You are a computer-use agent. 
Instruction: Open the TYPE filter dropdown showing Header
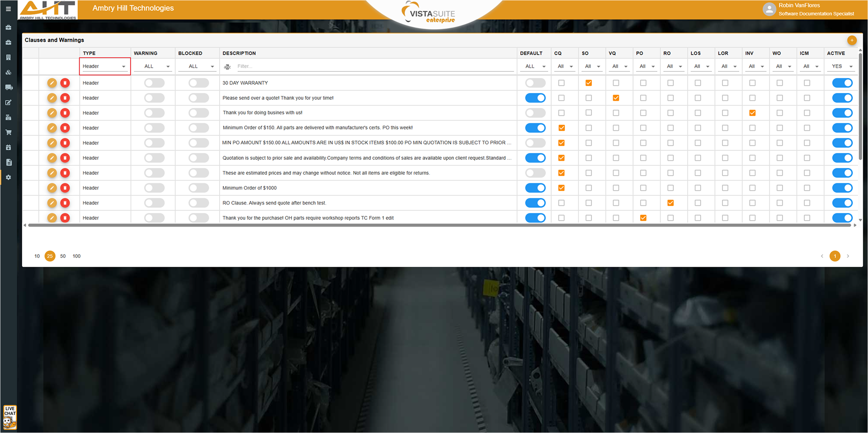click(x=104, y=66)
